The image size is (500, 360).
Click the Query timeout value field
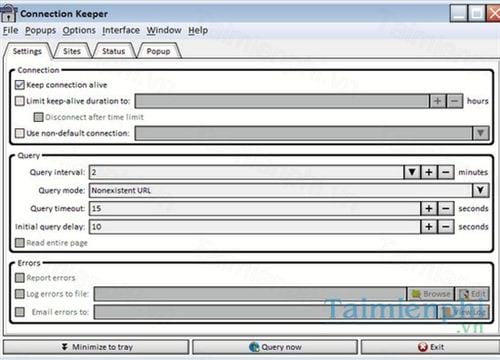pyautogui.click(x=255, y=208)
